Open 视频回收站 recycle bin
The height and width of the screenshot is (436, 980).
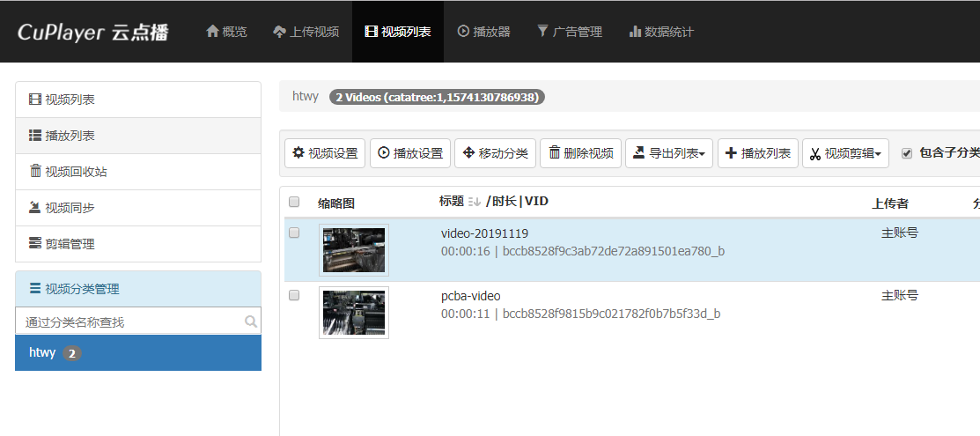(x=138, y=172)
